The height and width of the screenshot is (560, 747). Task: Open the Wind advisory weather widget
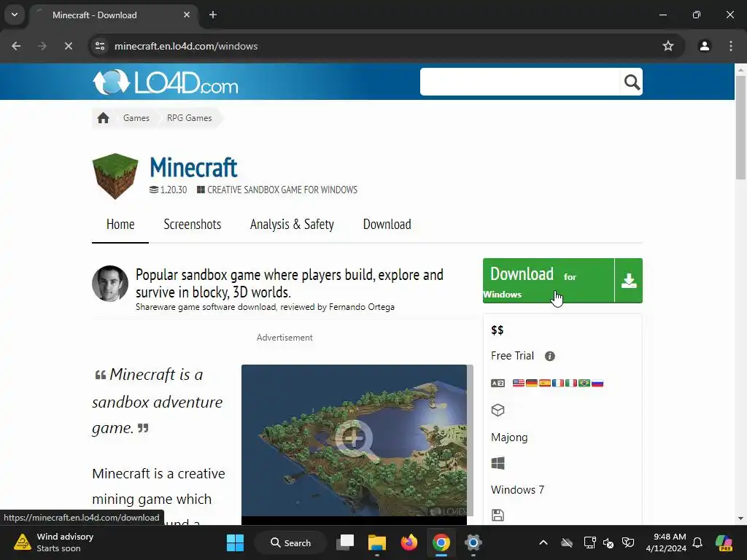click(x=53, y=542)
